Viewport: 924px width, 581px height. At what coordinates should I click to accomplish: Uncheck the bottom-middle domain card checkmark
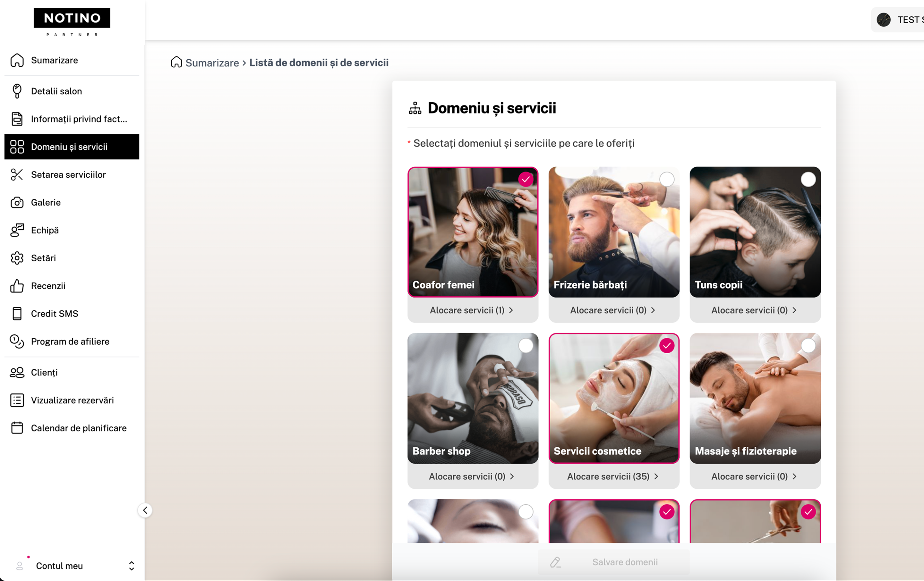pos(666,512)
